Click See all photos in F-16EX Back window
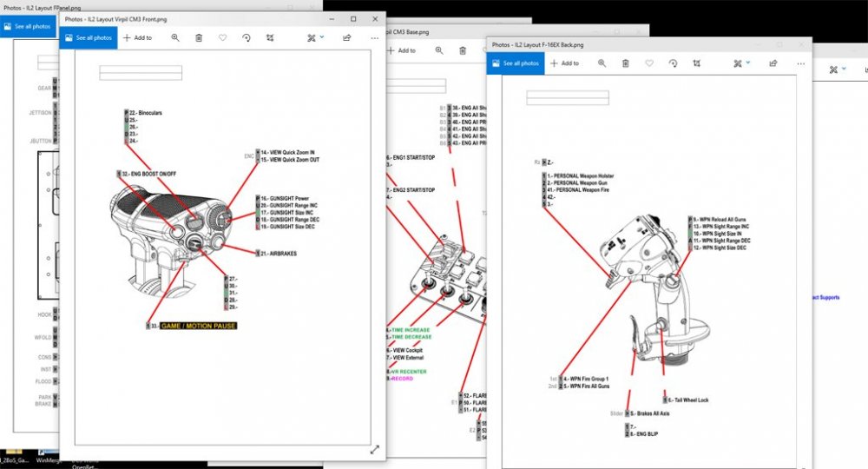This screenshot has height=469, width=868. [516, 63]
